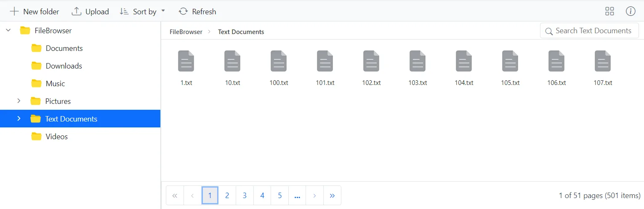The height and width of the screenshot is (209, 644).
Task: Go to the last page of results
Action: click(x=333, y=196)
